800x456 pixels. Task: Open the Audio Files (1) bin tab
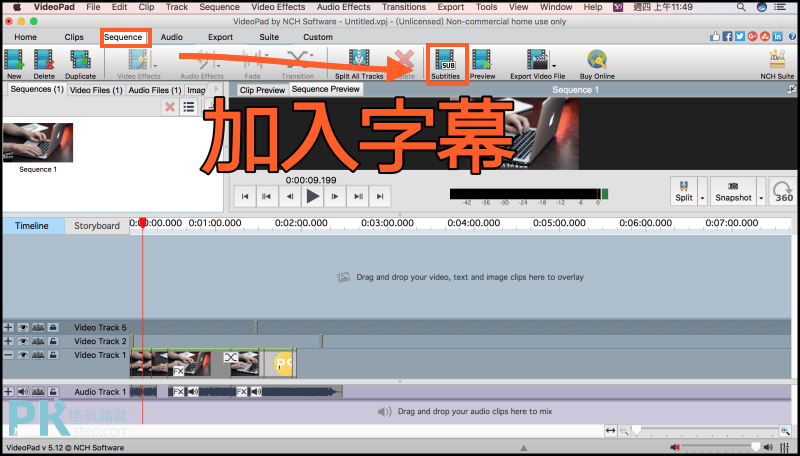pos(155,90)
